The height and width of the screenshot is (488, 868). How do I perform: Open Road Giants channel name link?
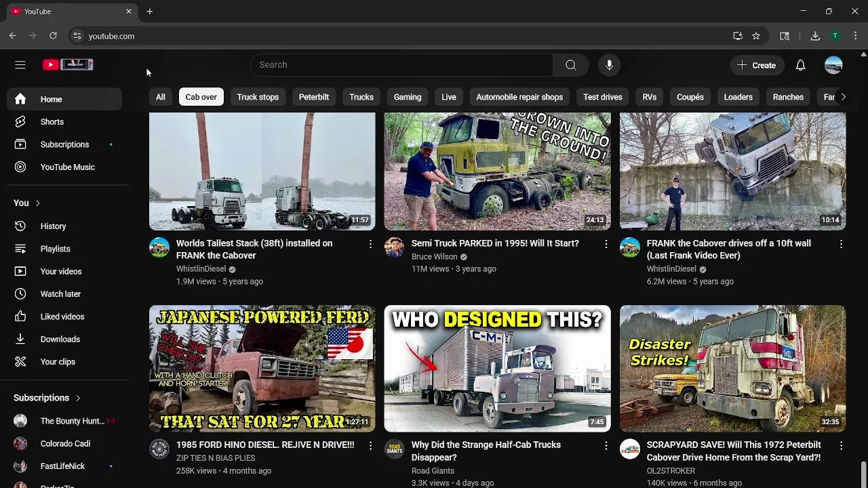[x=433, y=470]
